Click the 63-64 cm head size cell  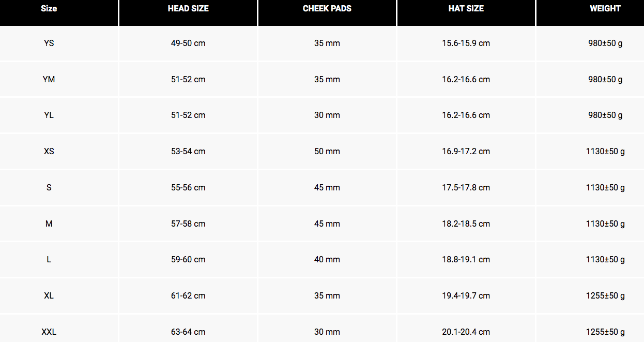coord(188,332)
